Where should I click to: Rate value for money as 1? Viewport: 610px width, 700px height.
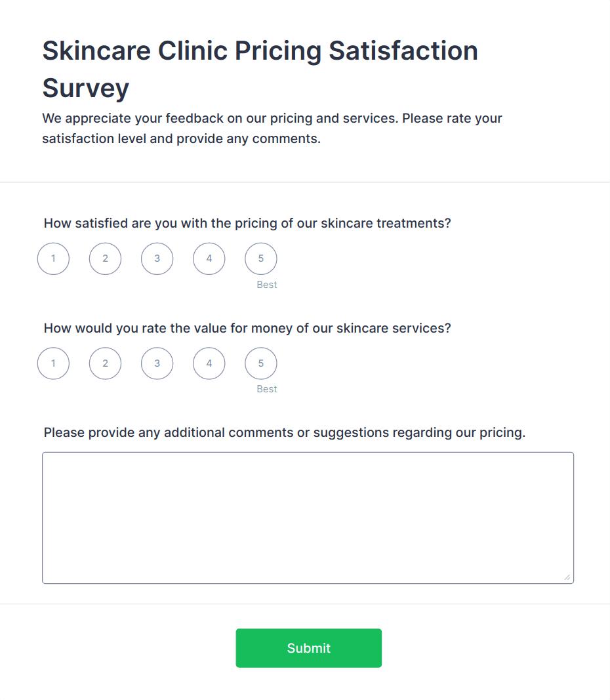coord(53,363)
